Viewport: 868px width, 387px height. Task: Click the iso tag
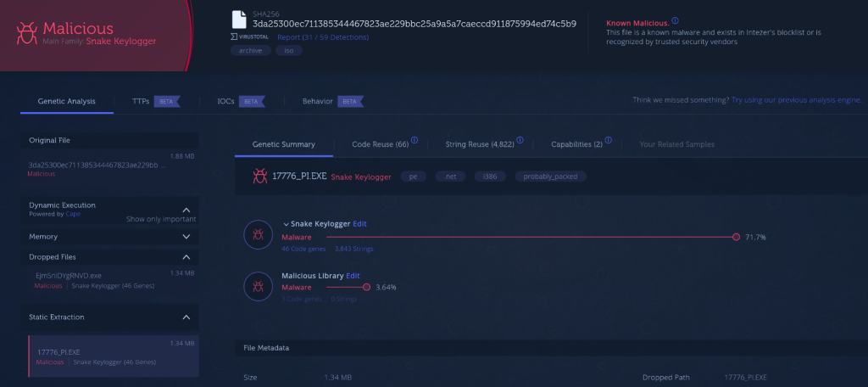289,50
